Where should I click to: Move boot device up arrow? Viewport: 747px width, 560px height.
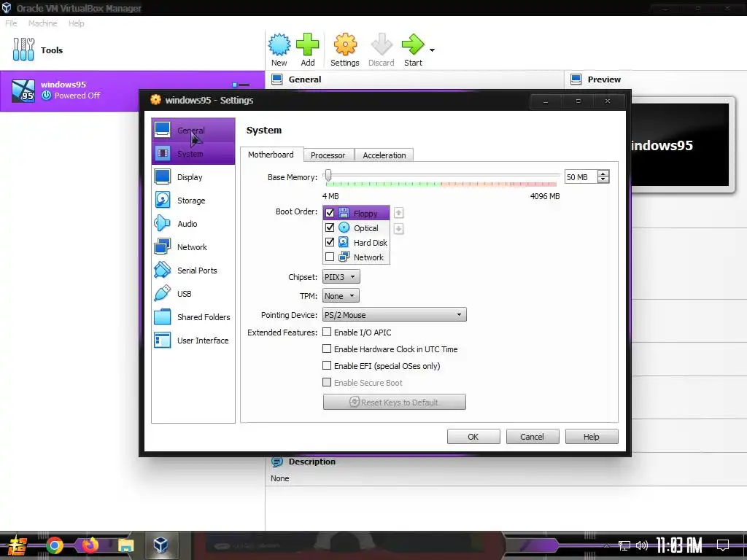[x=399, y=212]
